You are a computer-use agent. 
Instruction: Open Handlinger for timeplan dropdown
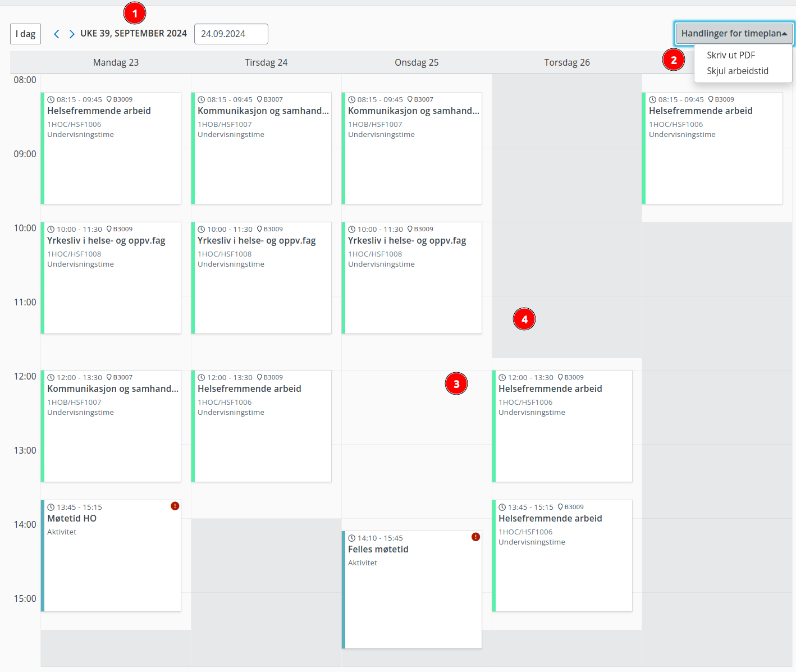(734, 34)
